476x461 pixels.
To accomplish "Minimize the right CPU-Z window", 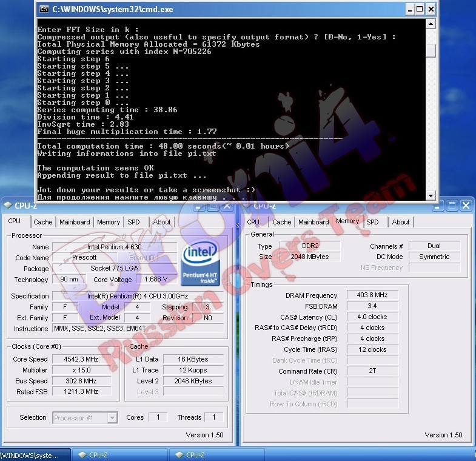I will click(437, 206).
